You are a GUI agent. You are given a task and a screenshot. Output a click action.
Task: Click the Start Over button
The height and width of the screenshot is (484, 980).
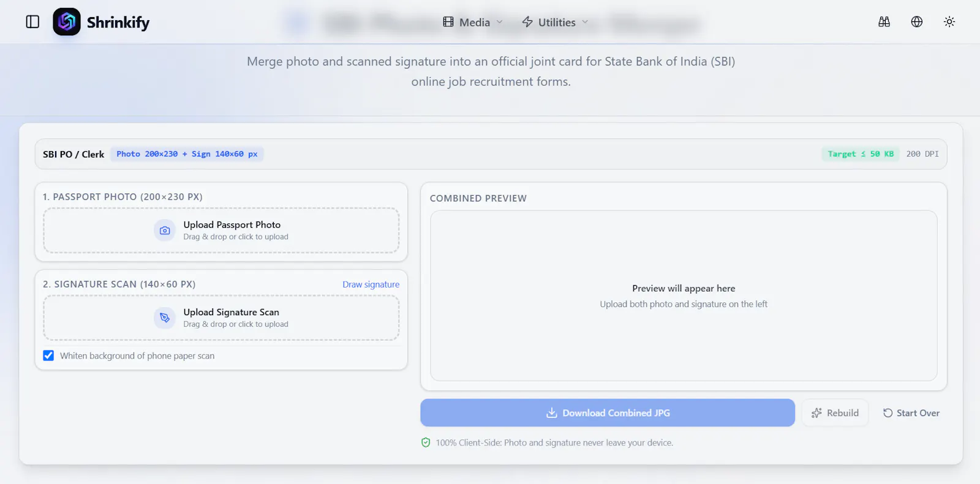(911, 413)
